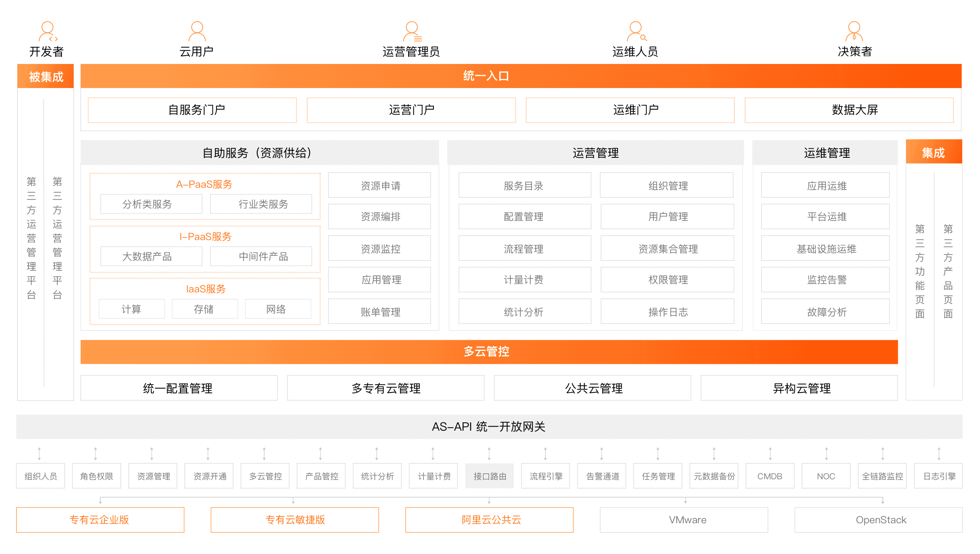
Task: Click the 被集成 orange label
Action: (x=45, y=76)
